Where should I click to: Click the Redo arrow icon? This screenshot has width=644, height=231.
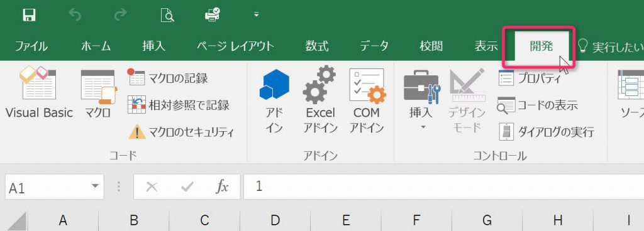120,16
